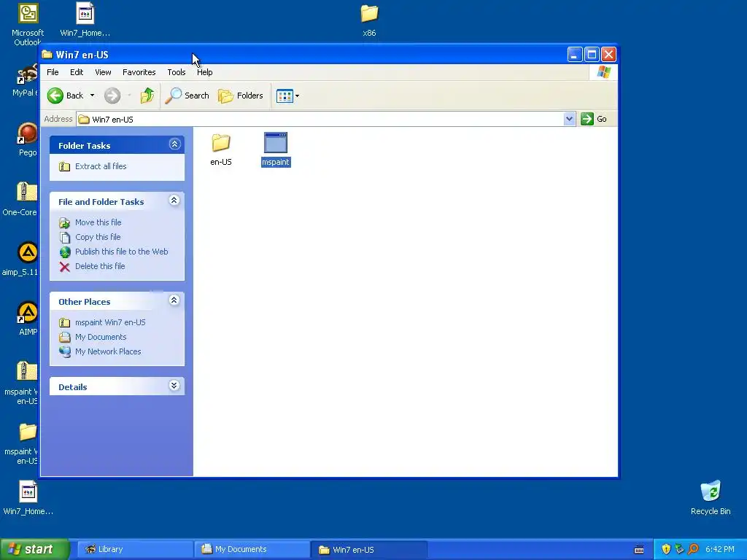Collapse the Other Places panel

[174, 300]
